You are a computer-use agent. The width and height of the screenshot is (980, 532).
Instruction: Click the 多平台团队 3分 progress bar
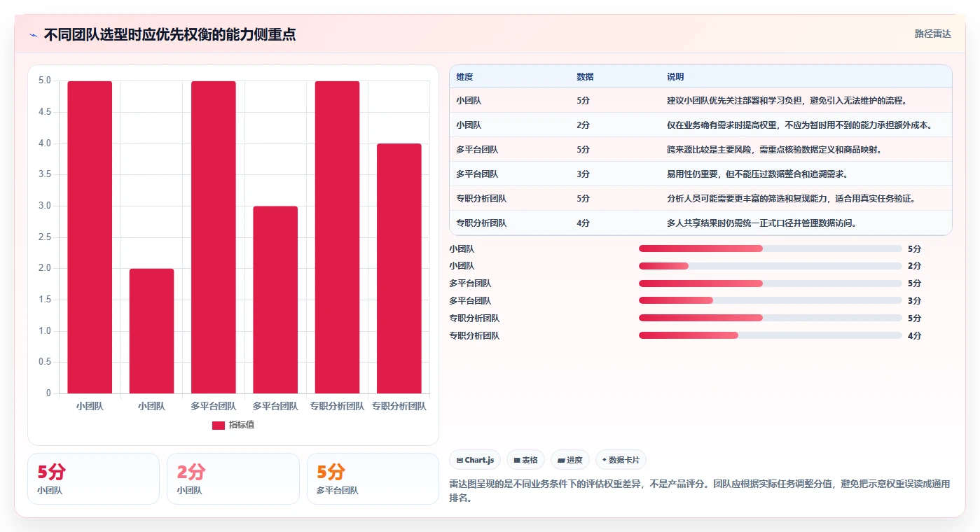771,300
